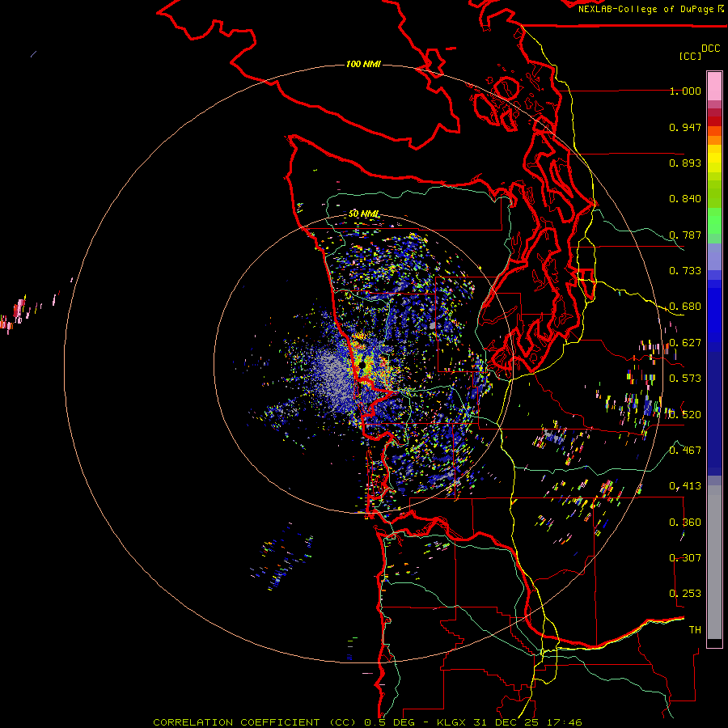Viewport: 728px width, 728px height.
Task: Click the 0.307 legend value
Action: pyautogui.click(x=685, y=558)
